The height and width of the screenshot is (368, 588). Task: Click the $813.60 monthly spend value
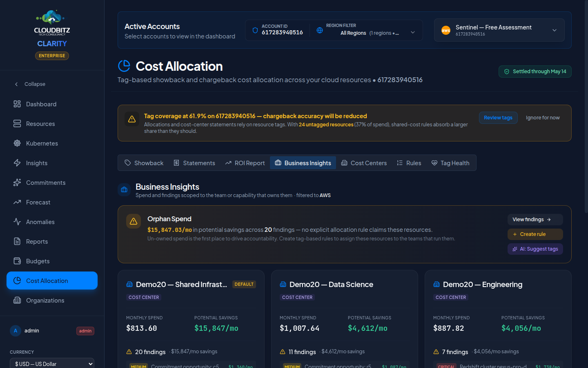(141, 328)
